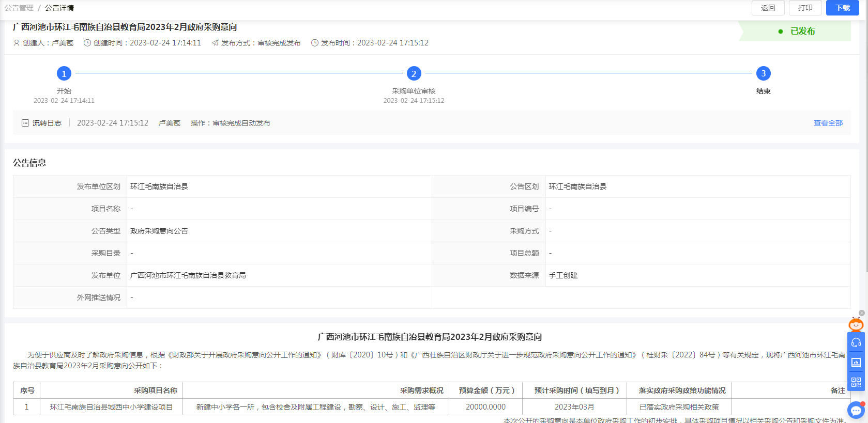Open the chart statistics icon in sidebar
Screen dimensions: 868x423
click(x=856, y=362)
